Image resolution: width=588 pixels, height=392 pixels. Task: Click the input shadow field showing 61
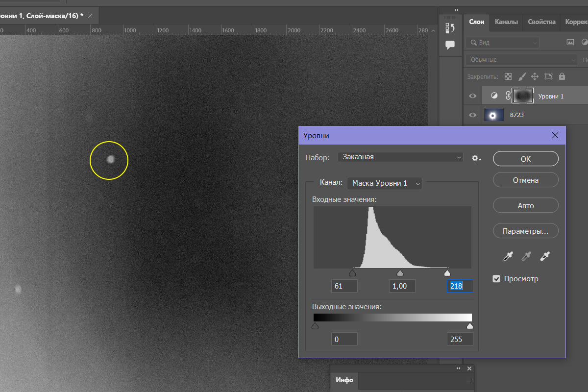click(x=344, y=286)
